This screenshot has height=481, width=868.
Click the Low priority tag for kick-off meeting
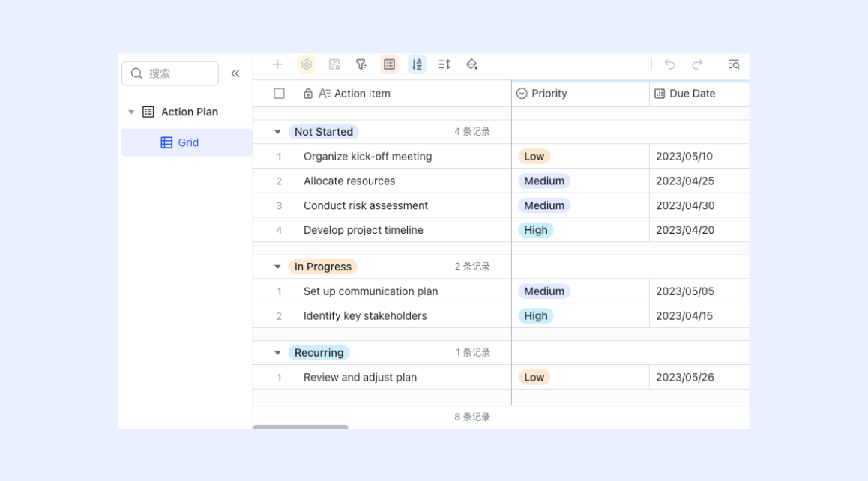coord(534,157)
